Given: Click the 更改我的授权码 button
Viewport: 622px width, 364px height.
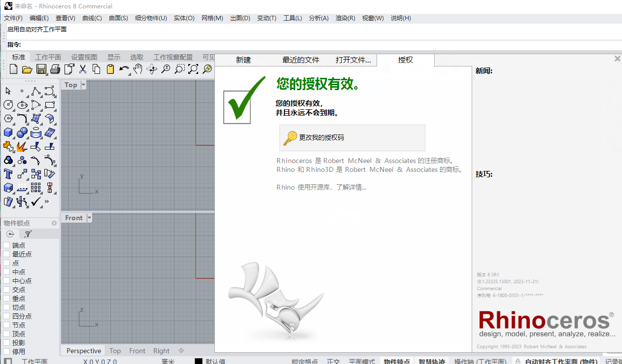Looking at the screenshot, I should point(352,138).
